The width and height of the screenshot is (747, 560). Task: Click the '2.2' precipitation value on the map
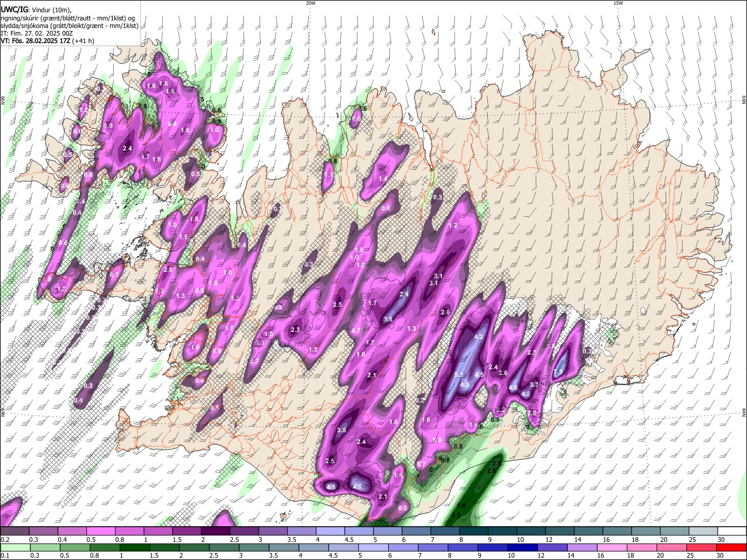tap(500, 409)
